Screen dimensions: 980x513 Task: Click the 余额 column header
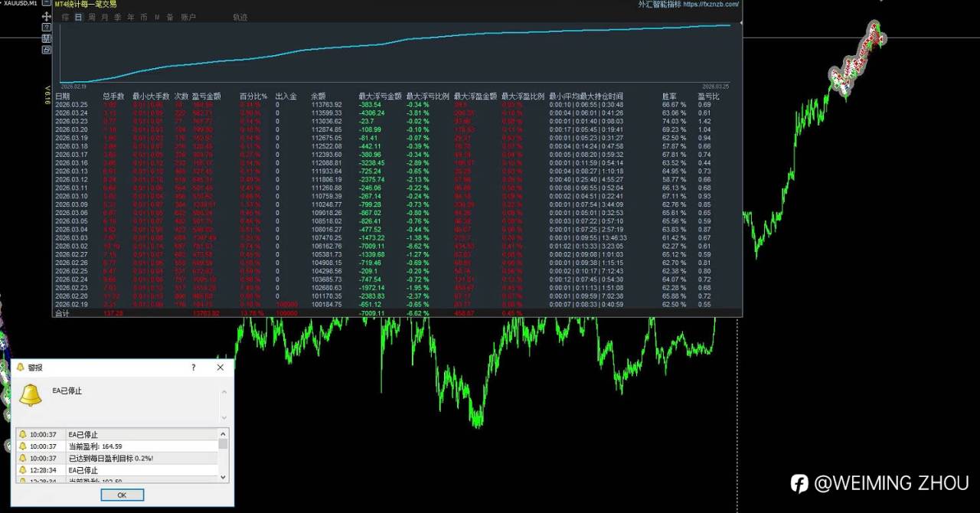click(318, 96)
